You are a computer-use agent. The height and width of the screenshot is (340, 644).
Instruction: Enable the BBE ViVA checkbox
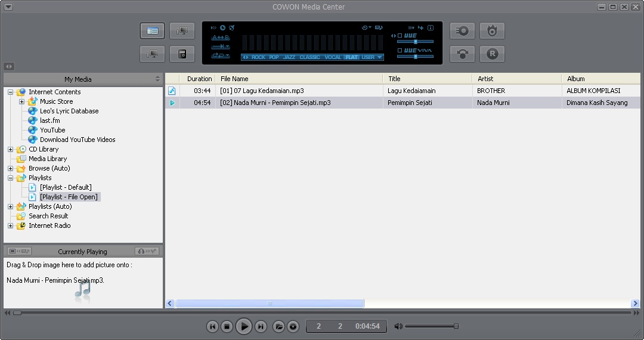(x=400, y=50)
